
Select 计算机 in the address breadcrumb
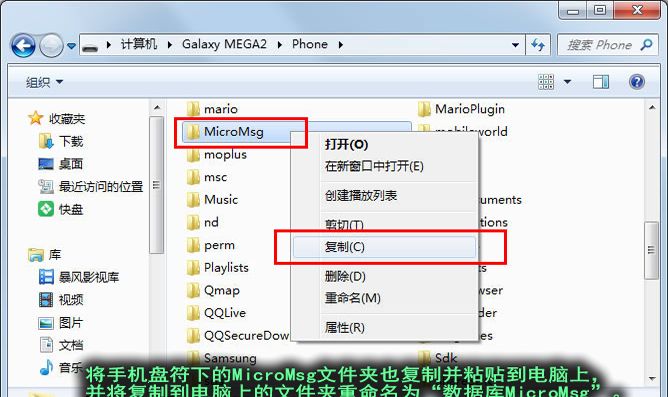139,44
